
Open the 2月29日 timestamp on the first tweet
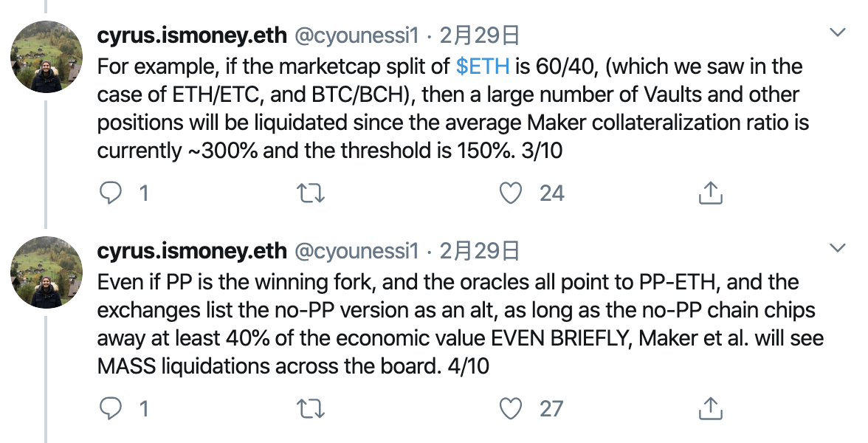(480, 35)
